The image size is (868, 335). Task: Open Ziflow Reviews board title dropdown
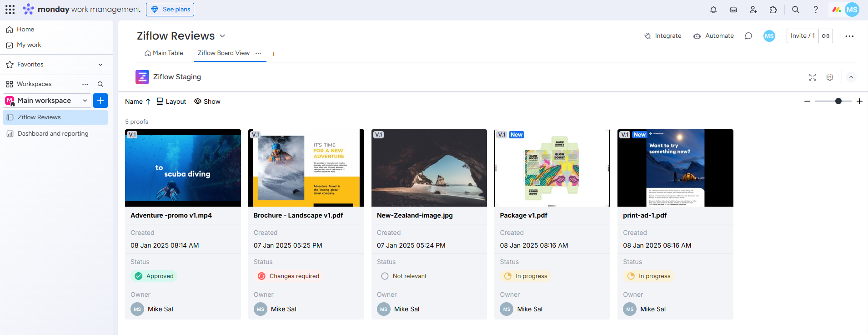tap(222, 36)
